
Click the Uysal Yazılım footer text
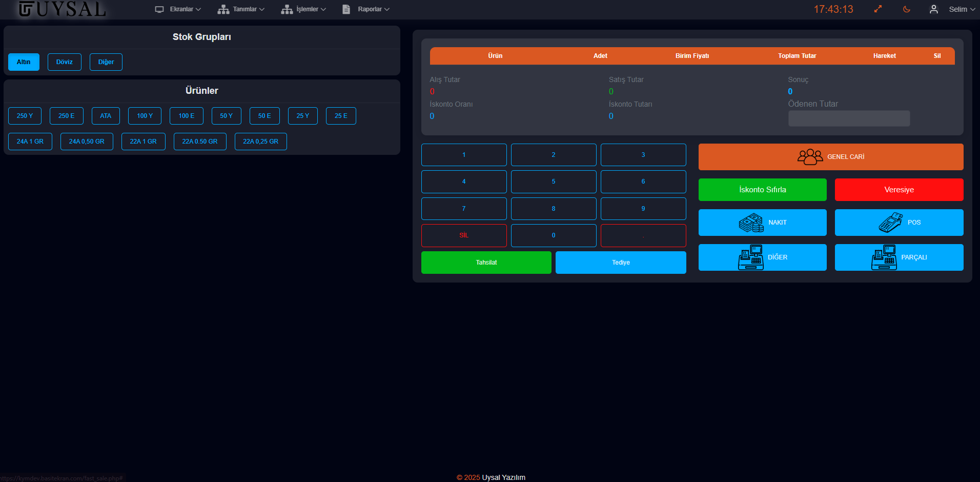504,477
